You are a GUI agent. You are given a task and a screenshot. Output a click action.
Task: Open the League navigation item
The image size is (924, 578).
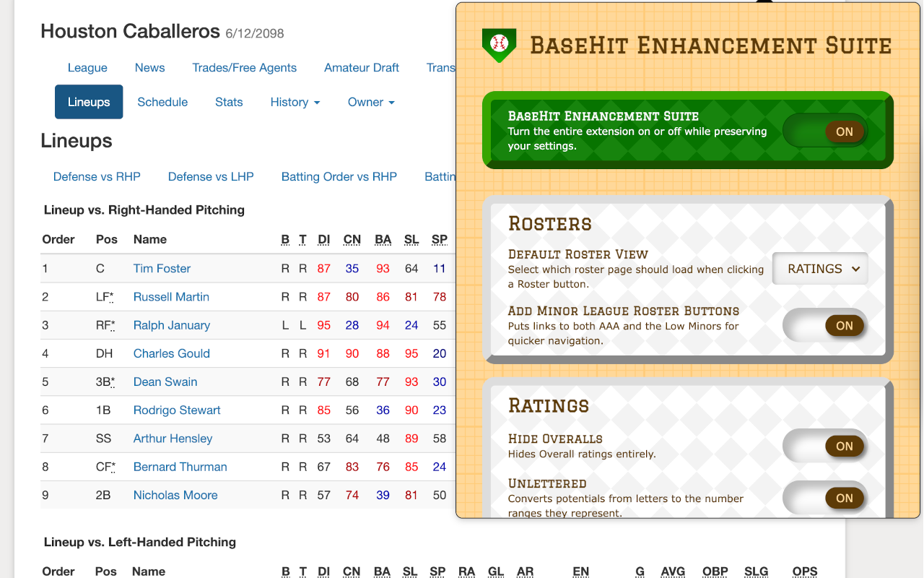pos(87,67)
